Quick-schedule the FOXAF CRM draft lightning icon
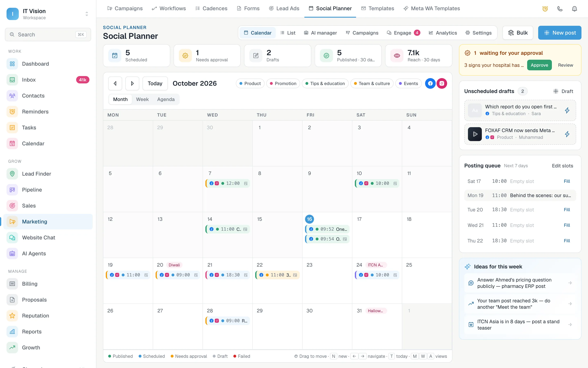588x368 pixels. click(x=567, y=134)
